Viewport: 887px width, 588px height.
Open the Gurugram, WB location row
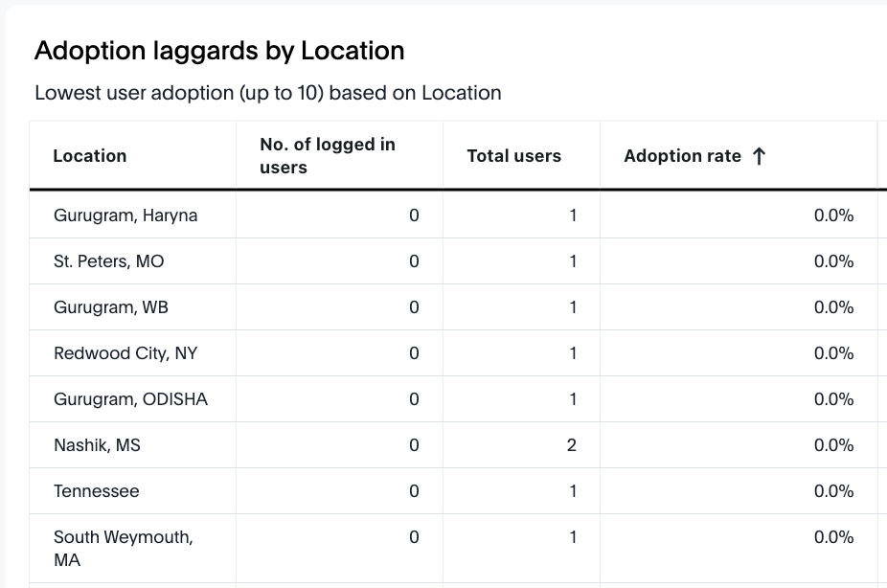111,307
